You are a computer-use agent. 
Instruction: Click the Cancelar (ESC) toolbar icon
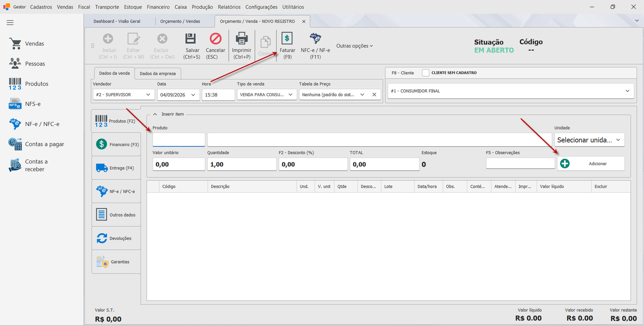point(215,39)
